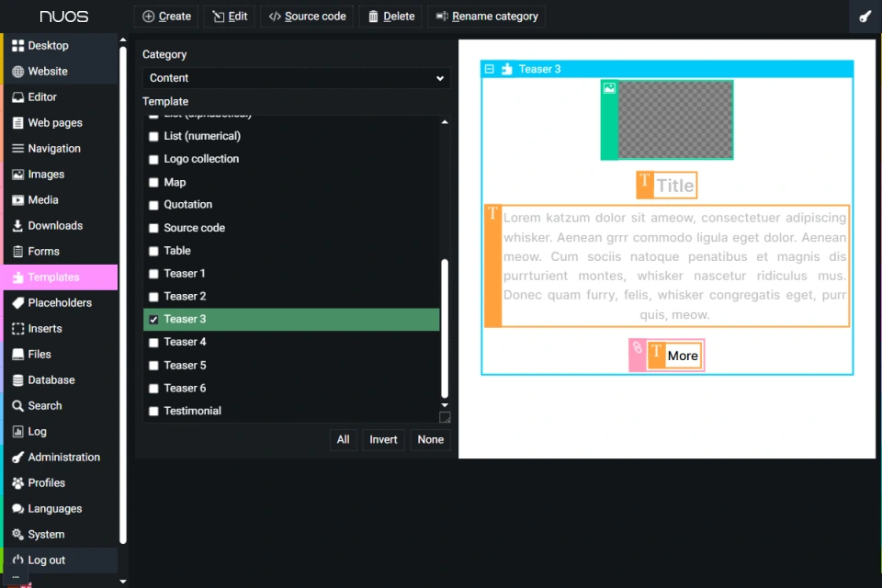The height and width of the screenshot is (588, 882).
Task: Open the brush styling tool top right
Action: pos(865,16)
